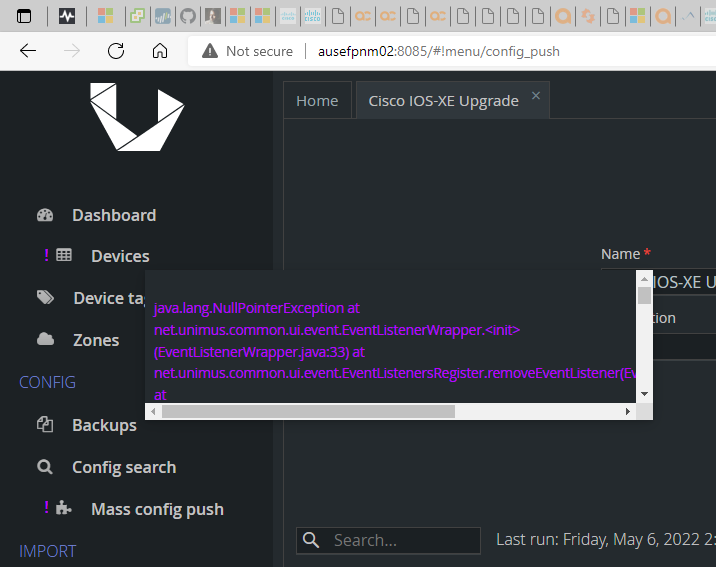Click the IMPORT section heading
The width and height of the screenshot is (716, 567).
[47, 551]
